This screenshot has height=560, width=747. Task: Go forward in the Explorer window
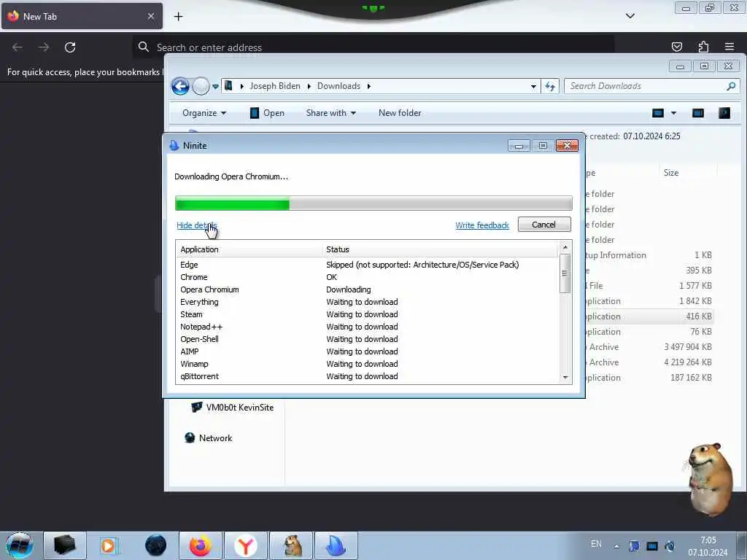point(201,87)
